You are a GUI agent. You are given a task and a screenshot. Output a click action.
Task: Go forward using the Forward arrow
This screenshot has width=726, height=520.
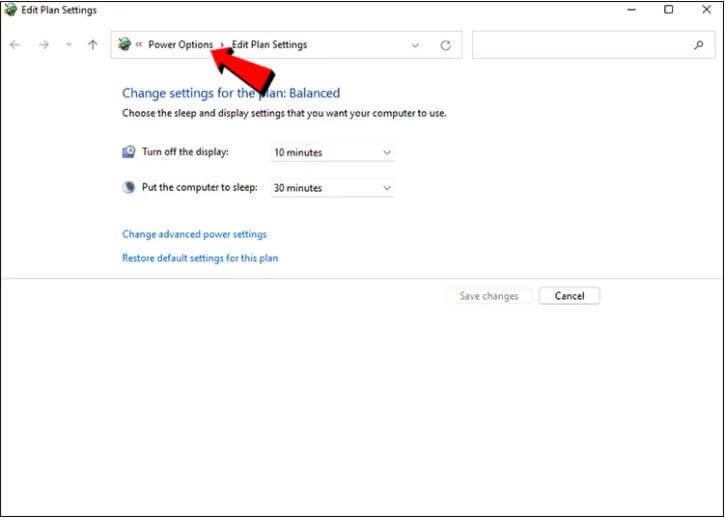pos(44,45)
